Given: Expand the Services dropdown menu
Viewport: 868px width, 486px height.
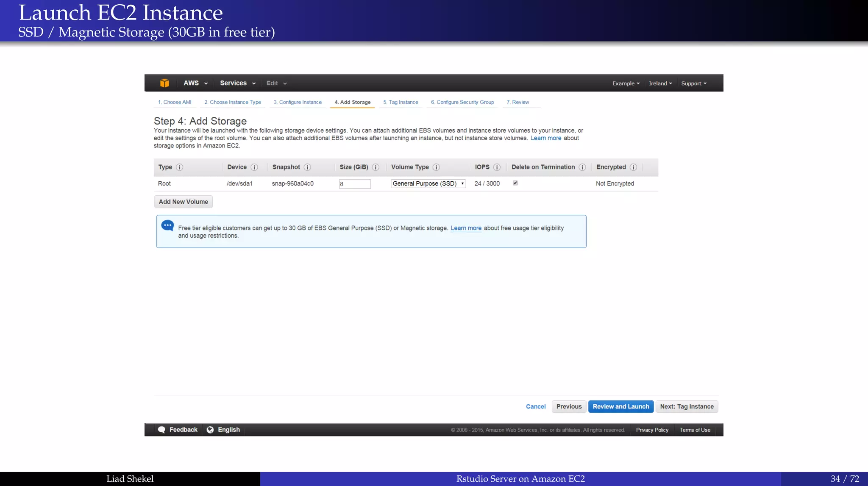Looking at the screenshot, I should point(238,83).
